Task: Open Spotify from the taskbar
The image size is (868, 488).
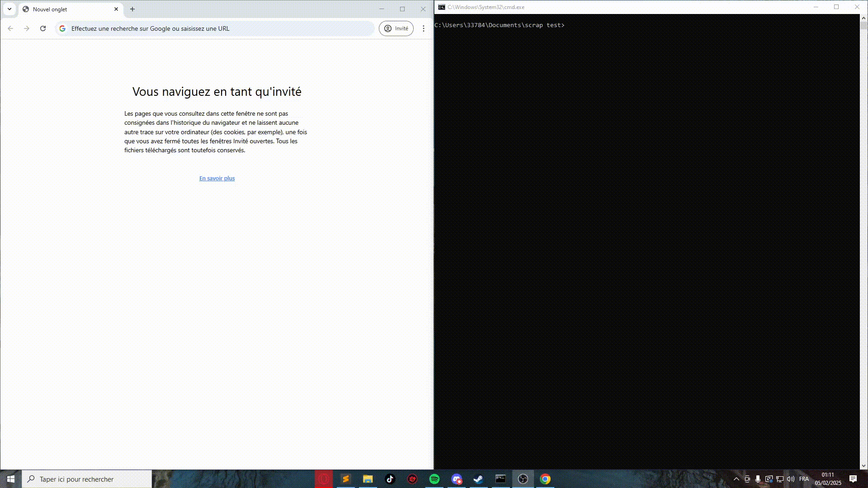Action: tap(434, 479)
